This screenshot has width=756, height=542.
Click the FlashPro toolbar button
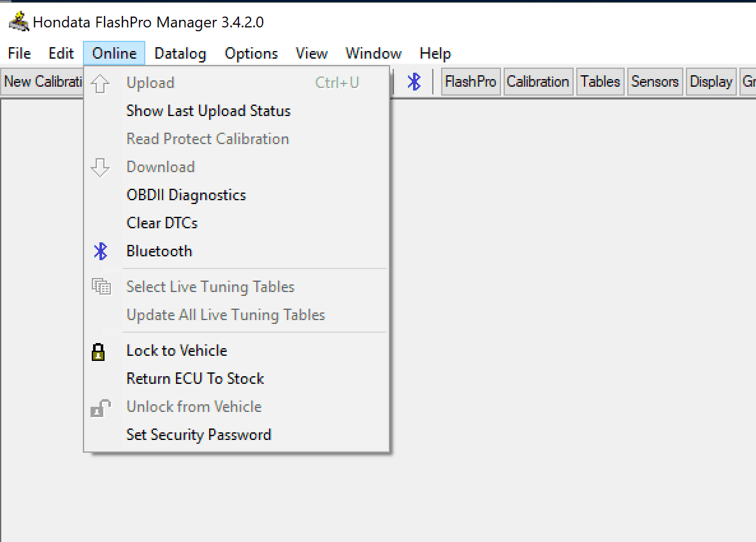[470, 82]
